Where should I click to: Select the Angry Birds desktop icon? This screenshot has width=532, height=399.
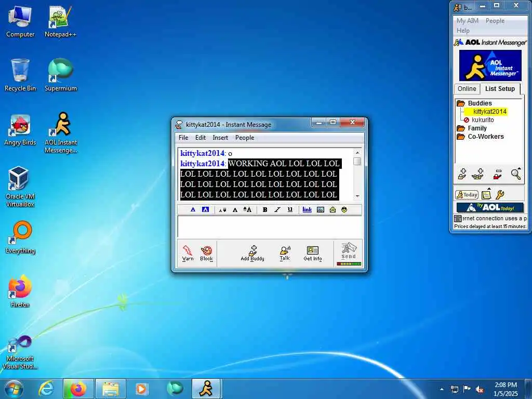coord(20,130)
